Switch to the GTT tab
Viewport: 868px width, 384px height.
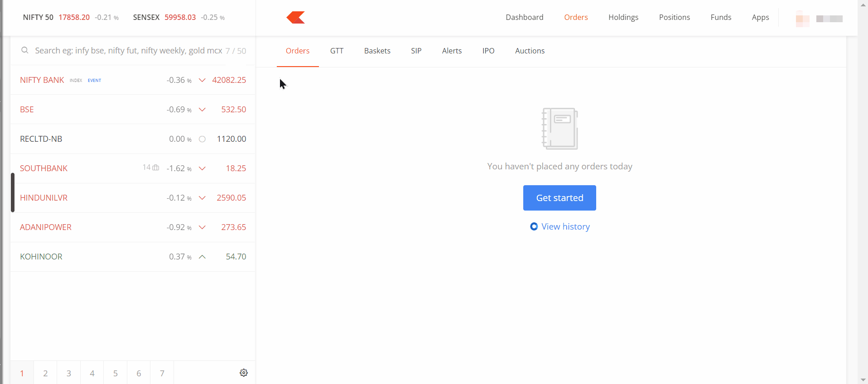pos(337,51)
